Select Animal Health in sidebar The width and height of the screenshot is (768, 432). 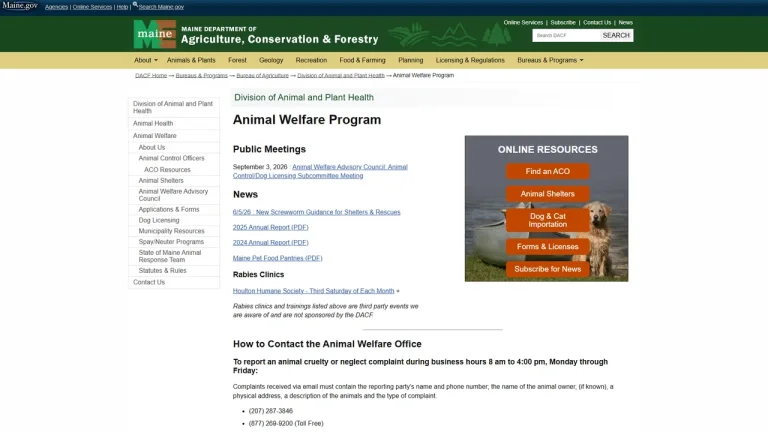[x=174, y=123]
